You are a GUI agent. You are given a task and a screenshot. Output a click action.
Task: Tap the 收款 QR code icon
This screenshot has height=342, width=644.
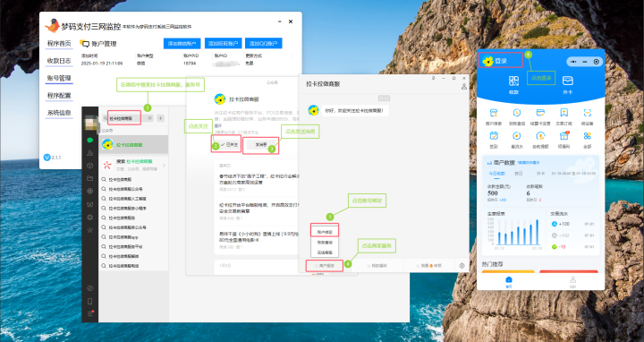(x=513, y=81)
